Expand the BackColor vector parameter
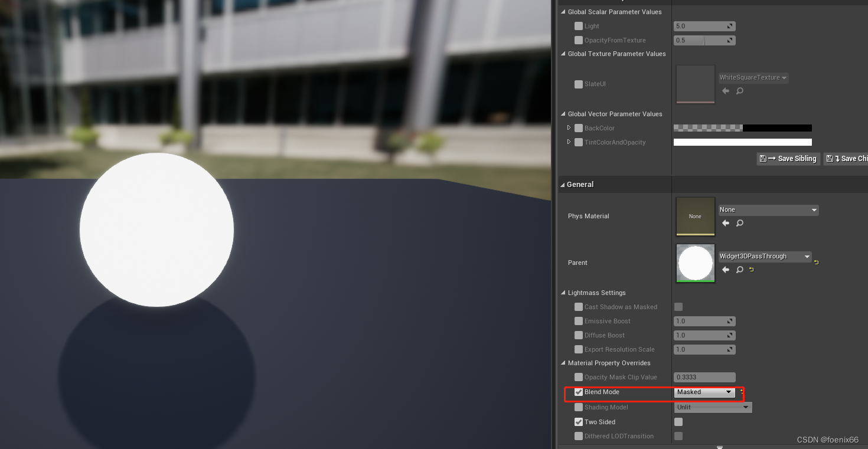This screenshot has height=449, width=868. point(569,127)
